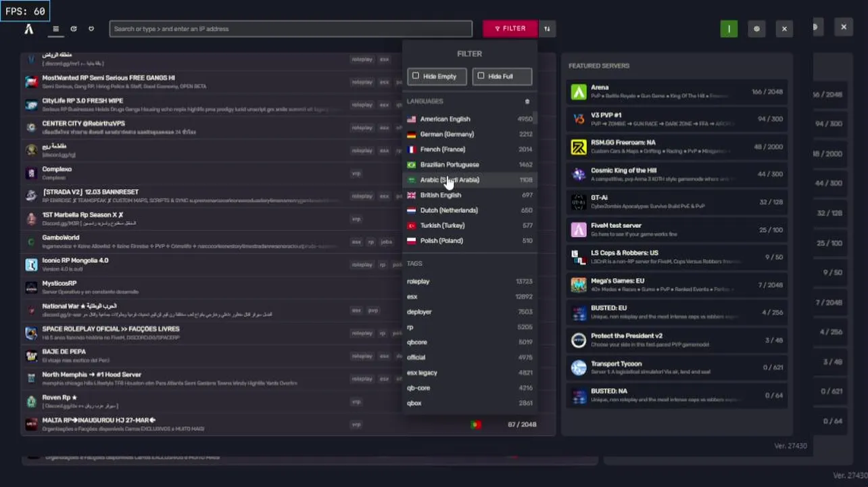Click the LS Cops & Robbers server icon
The height and width of the screenshot is (487, 868).
[x=579, y=257]
